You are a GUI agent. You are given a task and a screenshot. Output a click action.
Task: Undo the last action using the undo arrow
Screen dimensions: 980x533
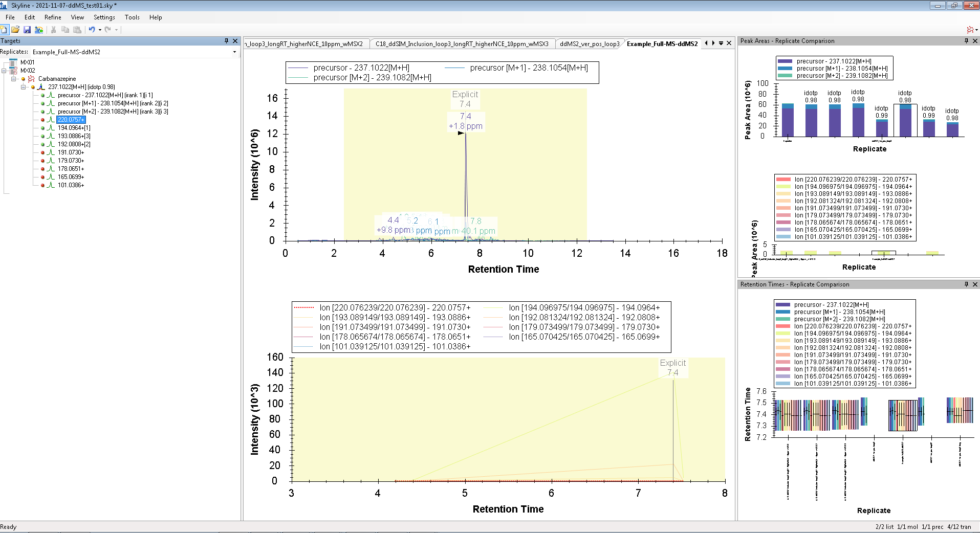coord(92,30)
